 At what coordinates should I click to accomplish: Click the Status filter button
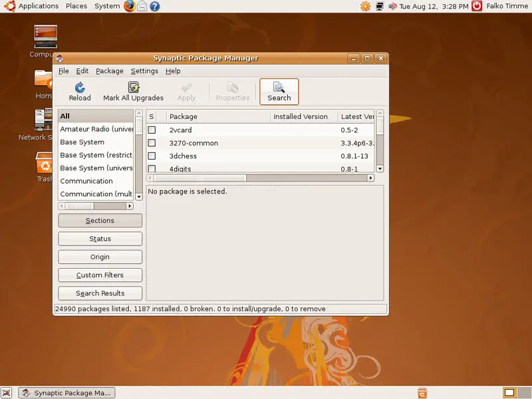pyautogui.click(x=100, y=239)
